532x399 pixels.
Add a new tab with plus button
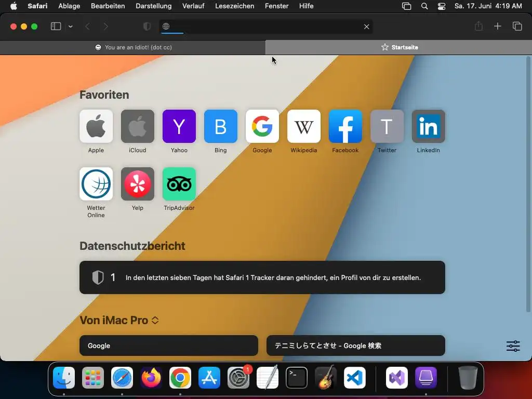497,26
